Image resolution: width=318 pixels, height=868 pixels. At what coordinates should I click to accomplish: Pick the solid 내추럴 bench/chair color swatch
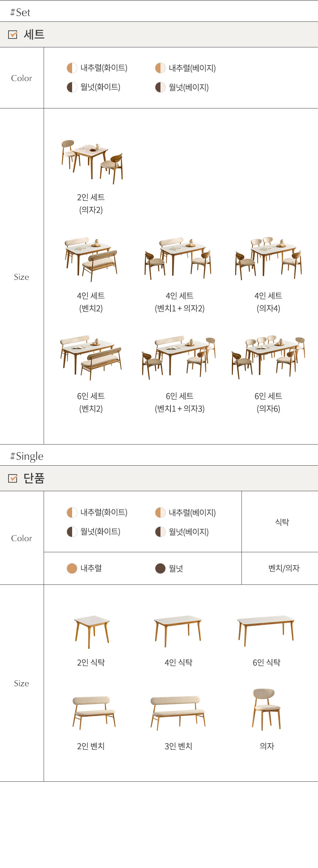tap(72, 568)
